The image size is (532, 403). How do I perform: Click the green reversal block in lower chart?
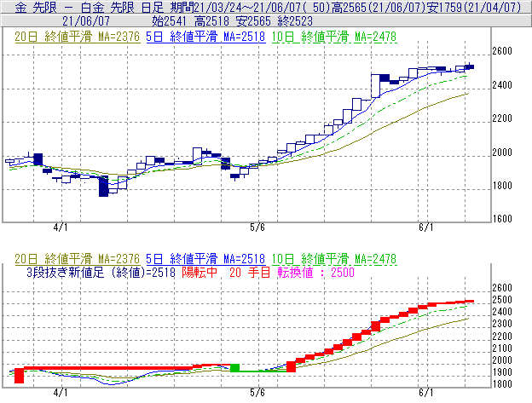click(x=234, y=368)
